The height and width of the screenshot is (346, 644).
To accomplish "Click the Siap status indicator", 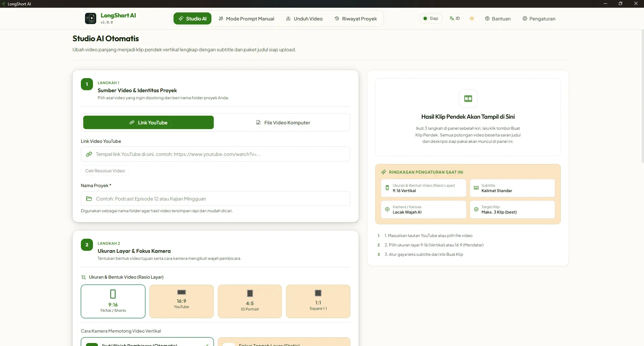I will coord(431,18).
